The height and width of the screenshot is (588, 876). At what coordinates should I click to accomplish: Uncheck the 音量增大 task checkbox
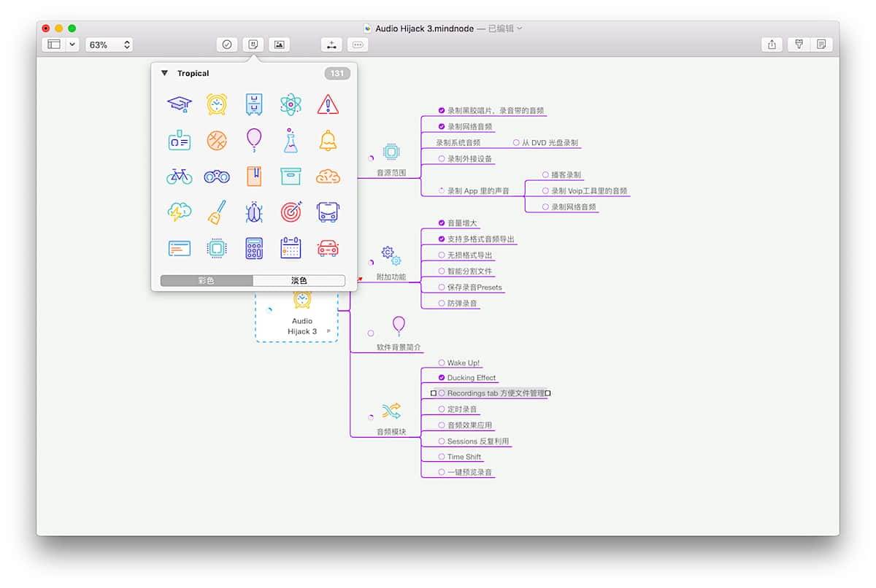pyautogui.click(x=442, y=223)
